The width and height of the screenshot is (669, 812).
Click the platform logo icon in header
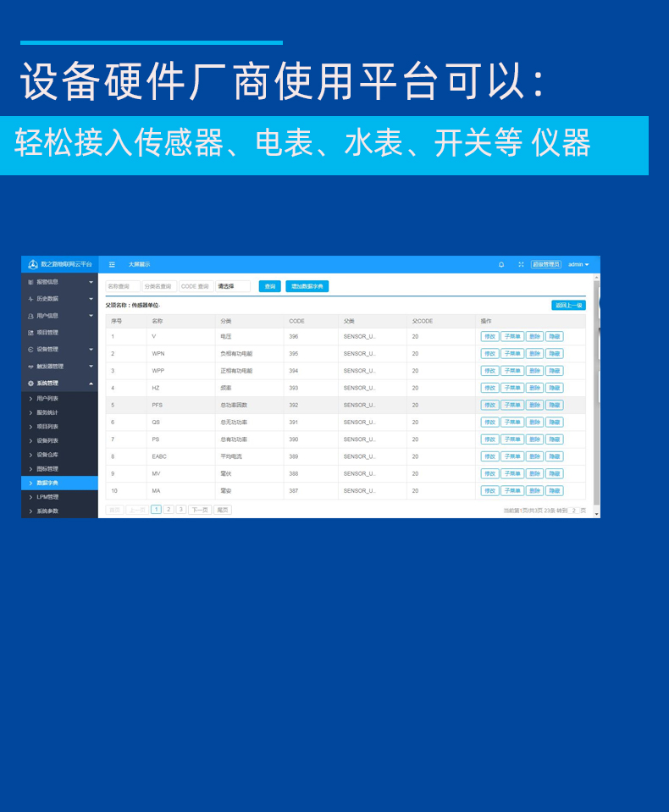click(x=33, y=265)
